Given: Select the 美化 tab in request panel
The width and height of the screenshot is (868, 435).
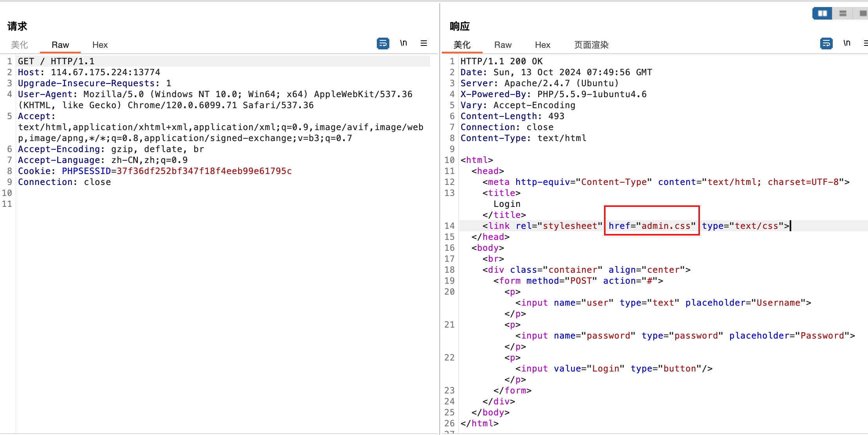Looking at the screenshot, I should point(20,45).
